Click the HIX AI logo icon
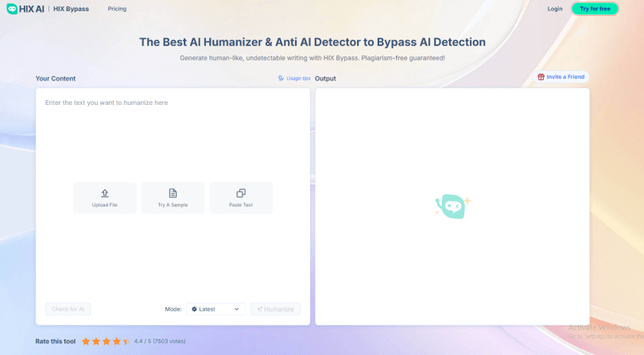 [12, 9]
